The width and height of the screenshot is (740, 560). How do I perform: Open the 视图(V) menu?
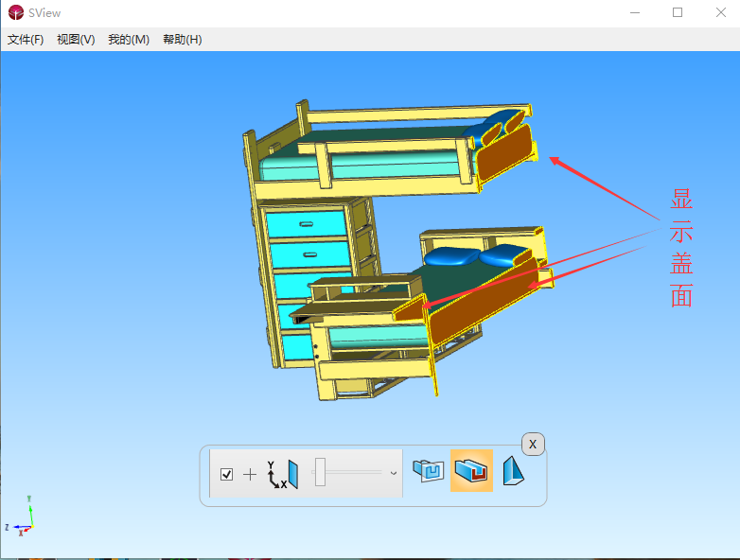(x=76, y=40)
